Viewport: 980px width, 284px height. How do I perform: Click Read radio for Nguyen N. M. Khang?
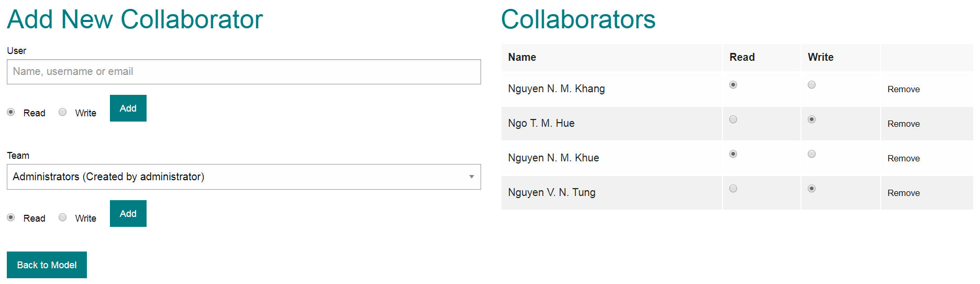pos(733,85)
